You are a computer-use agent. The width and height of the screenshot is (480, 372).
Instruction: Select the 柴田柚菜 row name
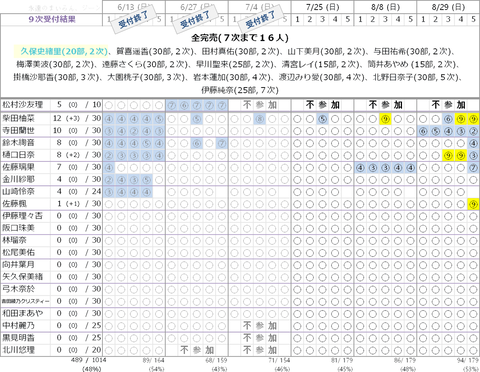[18, 118]
